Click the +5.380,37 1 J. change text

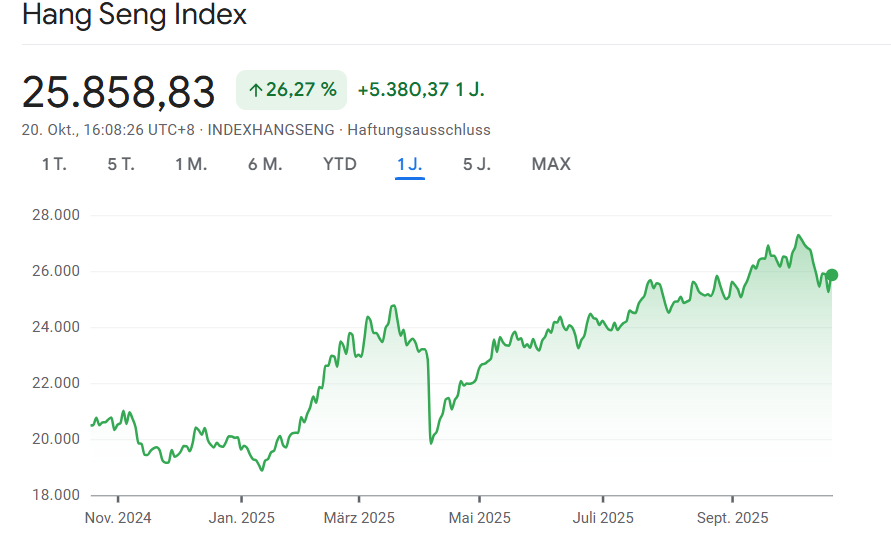click(x=421, y=90)
